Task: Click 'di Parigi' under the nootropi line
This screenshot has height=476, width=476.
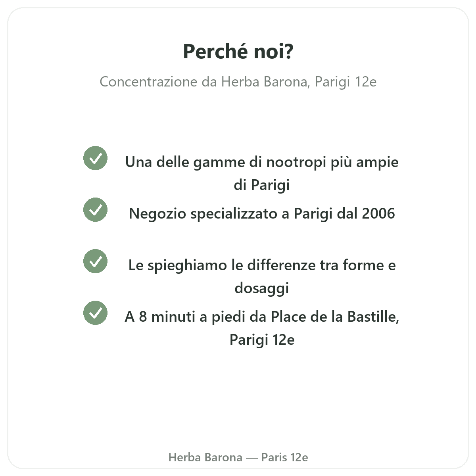Action: 262,185
